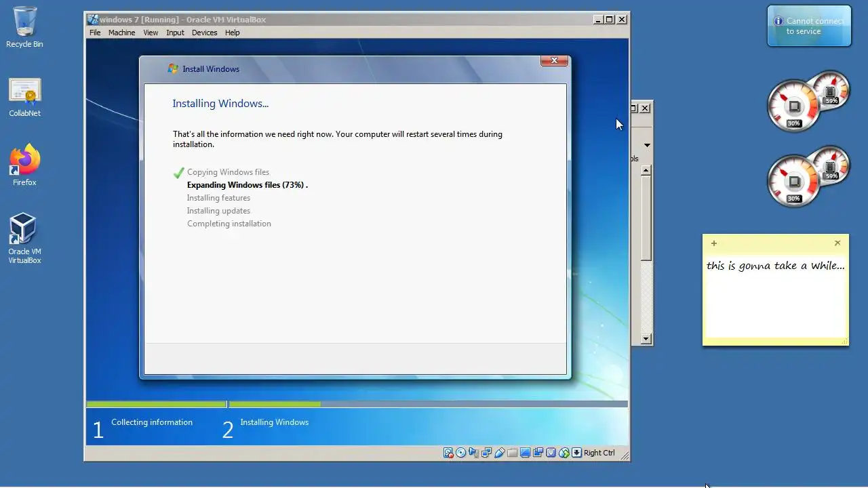The height and width of the screenshot is (488, 868).
Task: Click the VirtualBox window title bar icon
Action: click(93, 20)
